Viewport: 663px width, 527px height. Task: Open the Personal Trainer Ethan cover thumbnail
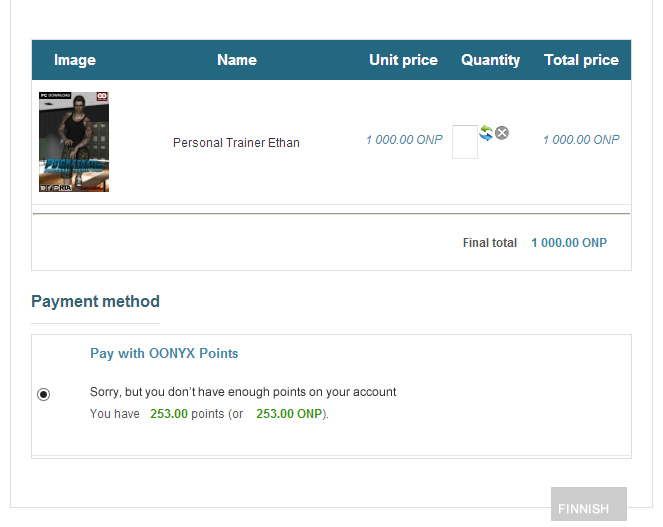click(x=74, y=142)
